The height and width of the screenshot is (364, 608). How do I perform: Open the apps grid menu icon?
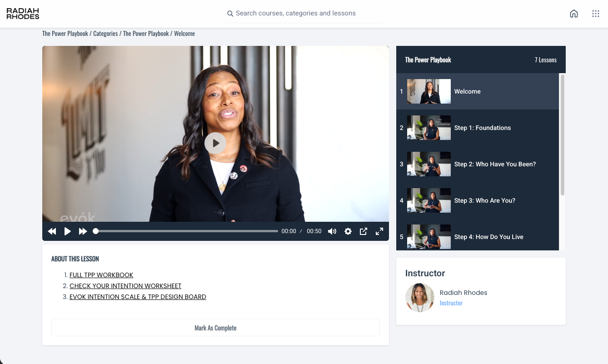click(x=595, y=14)
